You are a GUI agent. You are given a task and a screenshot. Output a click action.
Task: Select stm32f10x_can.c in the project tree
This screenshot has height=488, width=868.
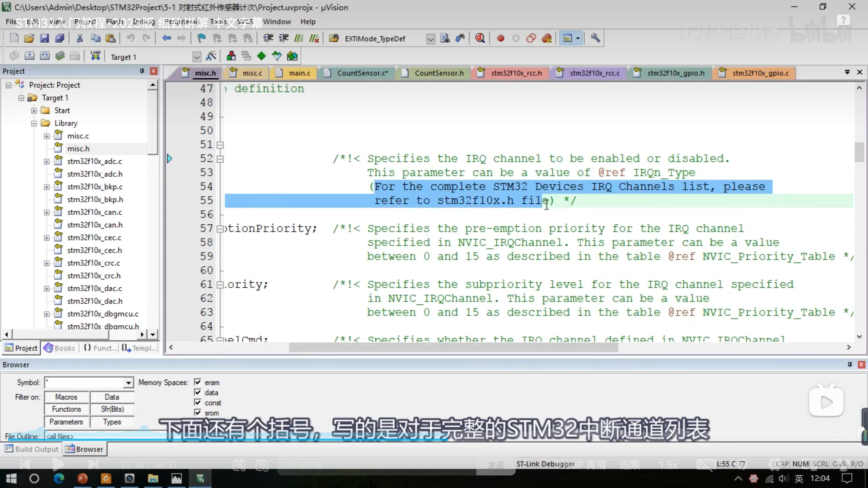click(x=94, y=212)
